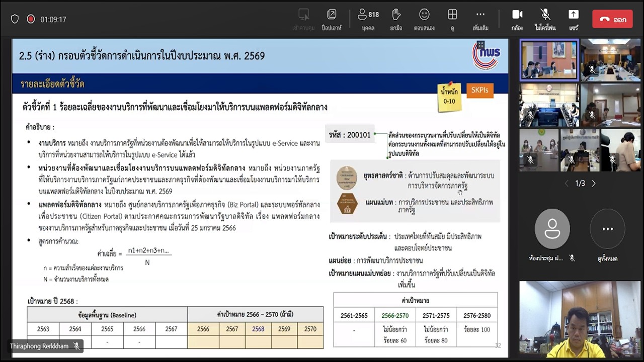Click muted mic icon beside Thiraphong Rerkkham
The image size is (644, 362).
point(77,346)
